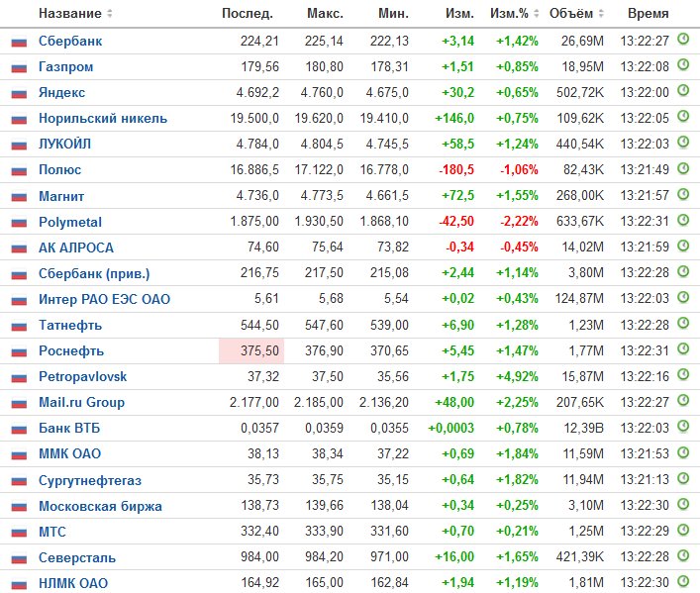Sort table by Изм.% column arrows

coord(537,14)
